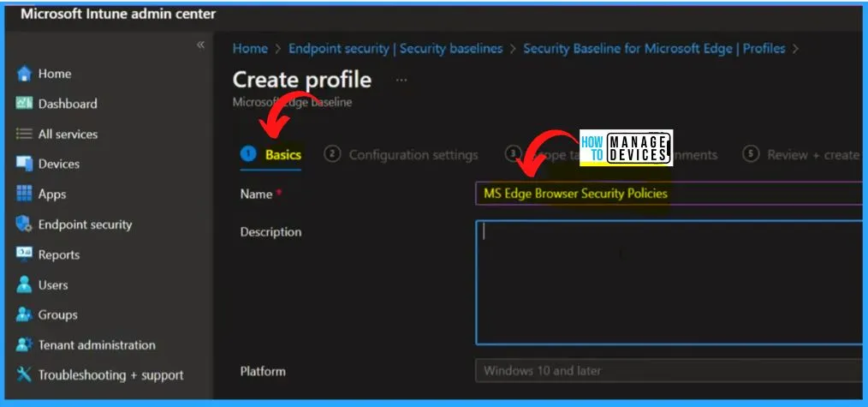
Task: Click the Platform field label
Action: pos(263,371)
